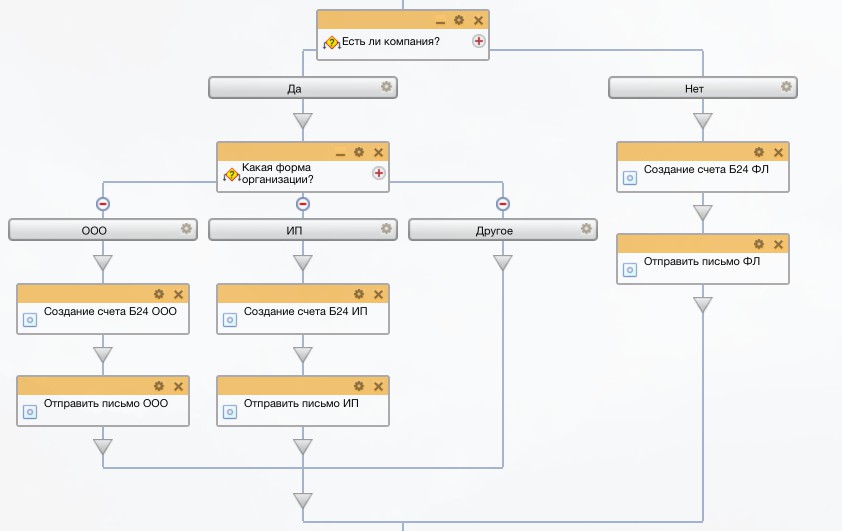Image resolution: width=842 pixels, height=531 pixels.
Task: Open gear settings of 'Отправить письмо ФЛ'
Action: (759, 244)
